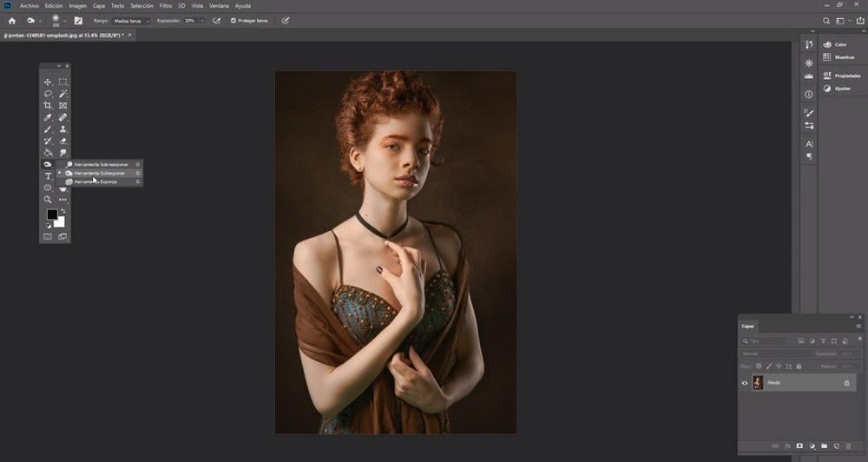
Task: Open the Exposición value dropdown arrow
Action: [x=201, y=21]
